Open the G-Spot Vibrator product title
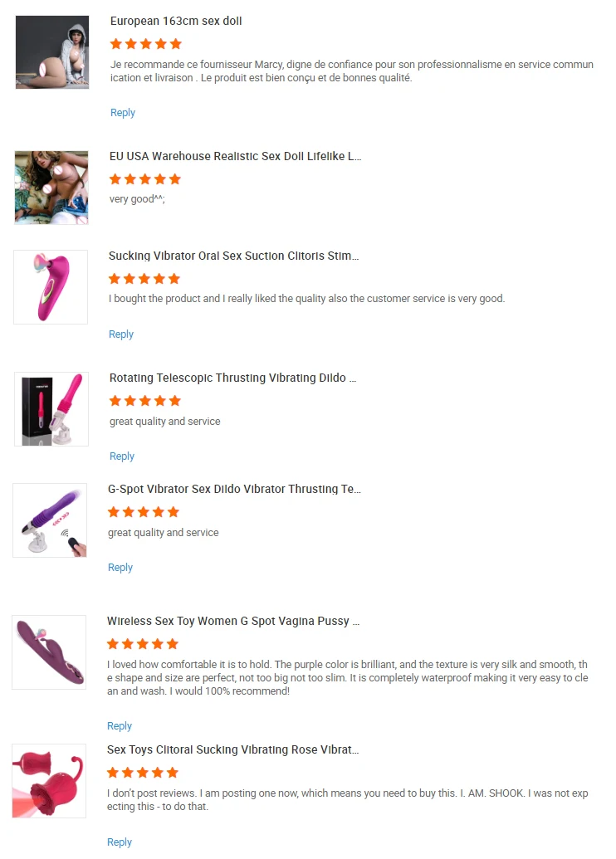Viewport: 616px width, 859px height. pos(234,489)
